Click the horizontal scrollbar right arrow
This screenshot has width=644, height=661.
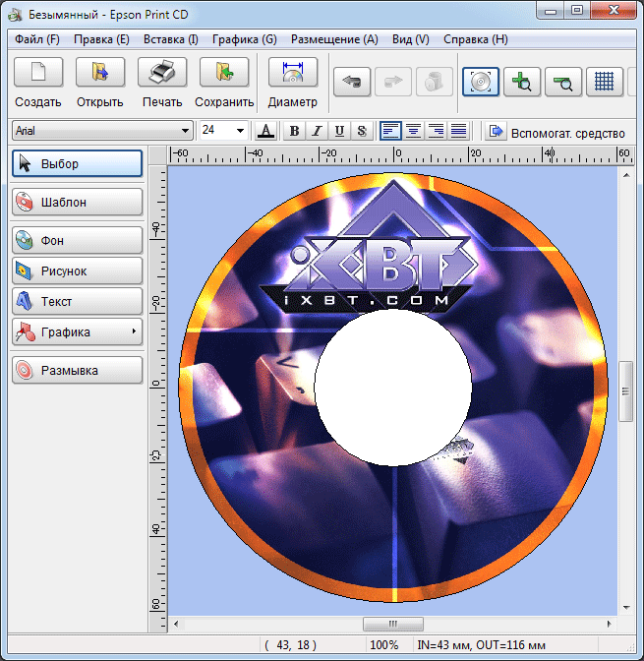pyautogui.click(x=609, y=624)
